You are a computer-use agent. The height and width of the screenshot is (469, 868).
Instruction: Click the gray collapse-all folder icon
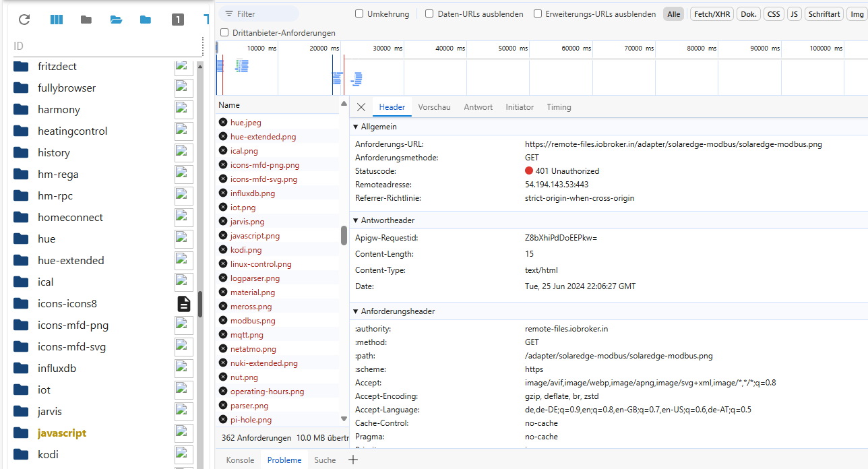pyautogui.click(x=86, y=20)
